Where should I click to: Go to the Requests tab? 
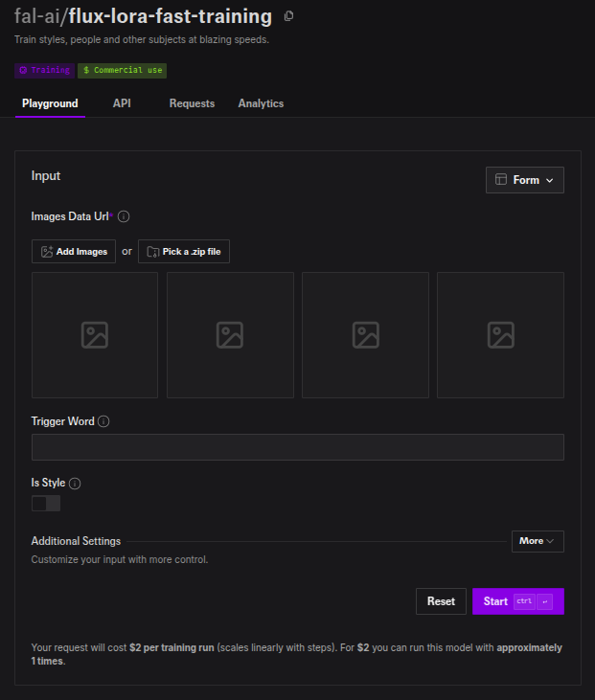tap(192, 103)
